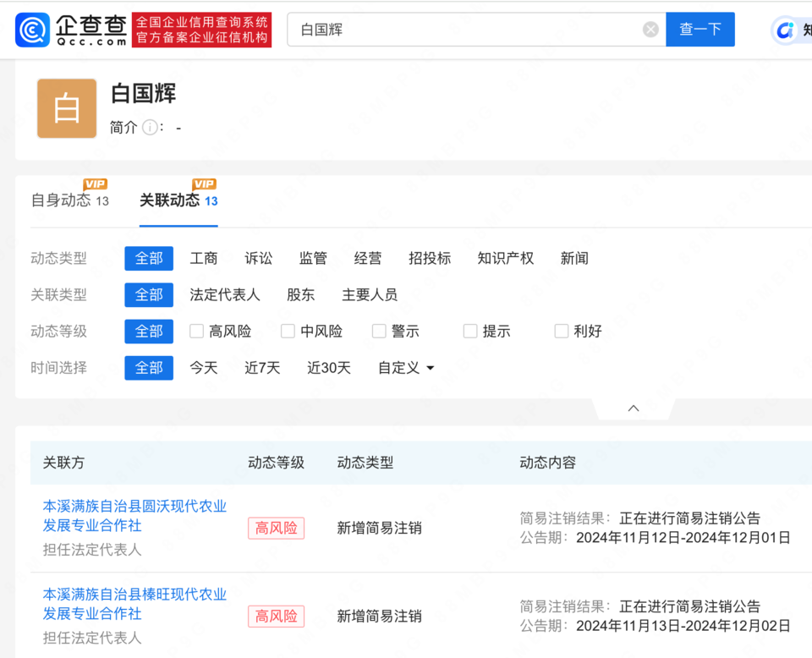Viewport: 812px width, 658px height.
Task: Enable the 高风险 checkbox
Action: (197, 332)
